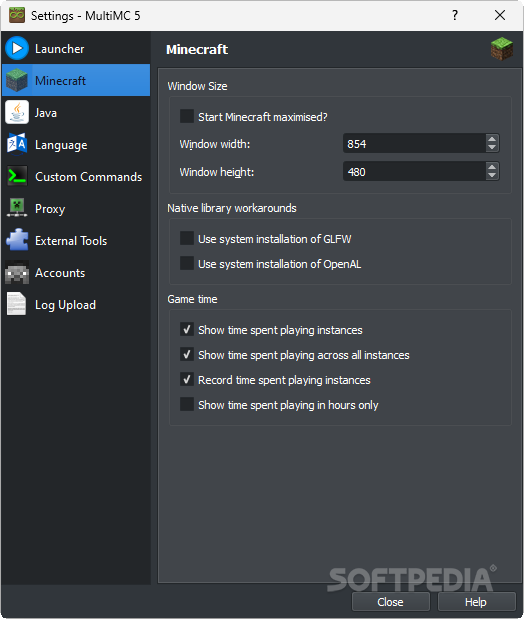Select the Minecraft grass block sidebar icon

pyautogui.click(x=17, y=80)
